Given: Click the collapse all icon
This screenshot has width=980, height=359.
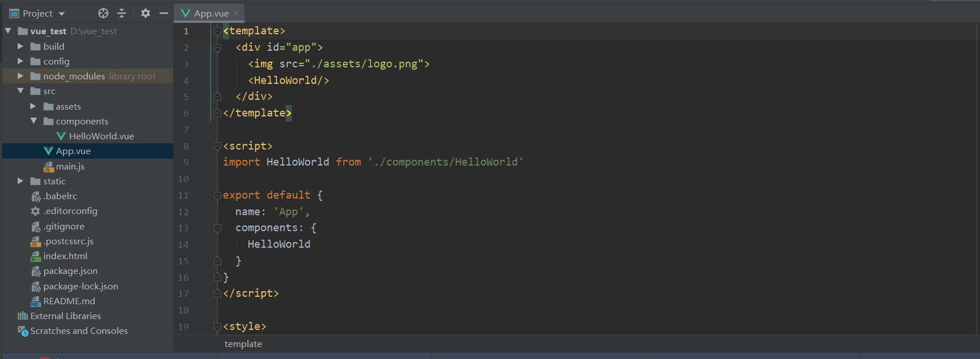Looking at the screenshot, I should pos(122,13).
